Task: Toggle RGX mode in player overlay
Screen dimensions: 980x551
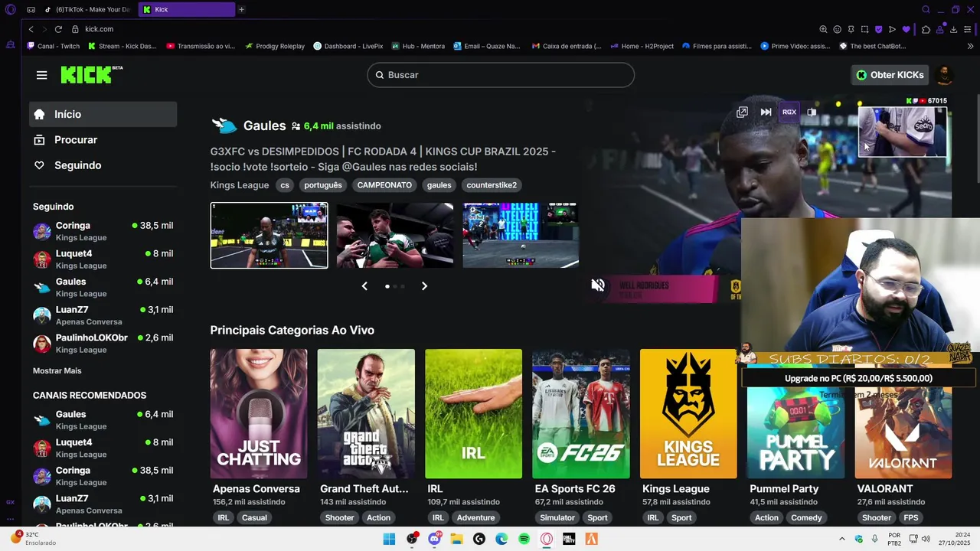Action: coord(789,112)
